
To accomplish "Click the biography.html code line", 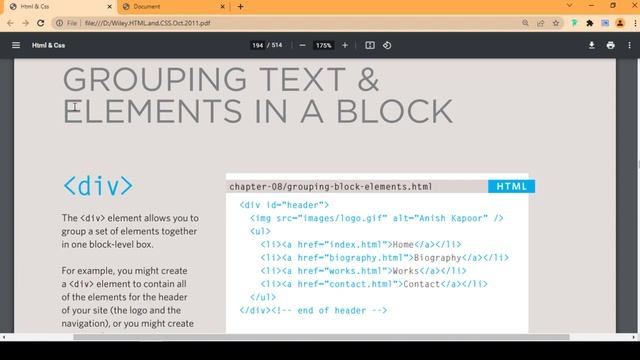I will point(385,258).
